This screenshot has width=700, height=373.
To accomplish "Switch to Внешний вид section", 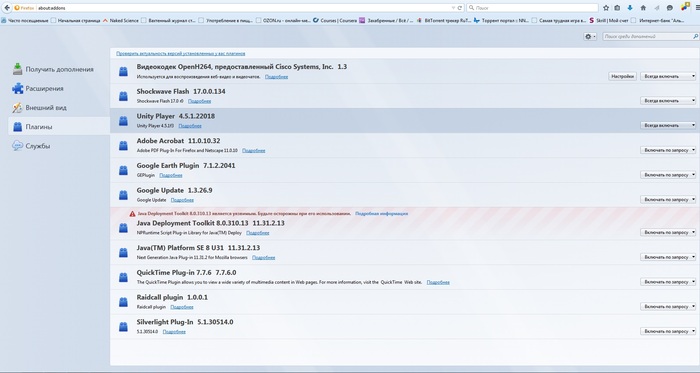I will (59, 108).
